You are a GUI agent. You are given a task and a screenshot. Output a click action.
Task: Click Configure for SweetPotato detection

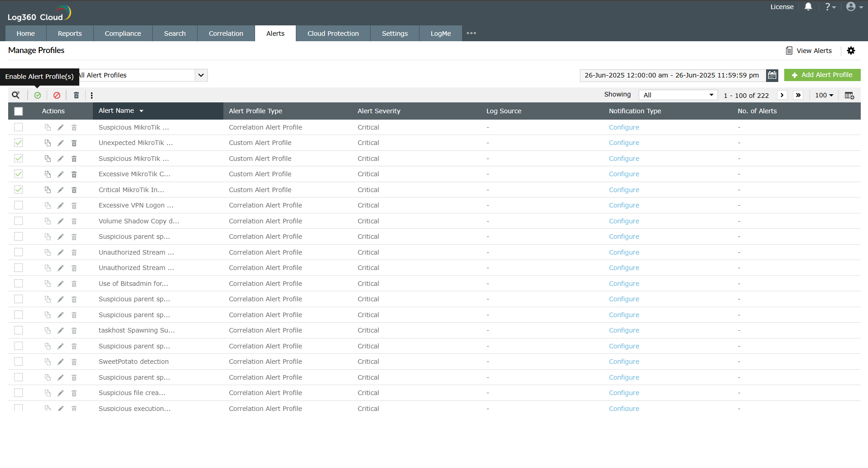(624, 362)
